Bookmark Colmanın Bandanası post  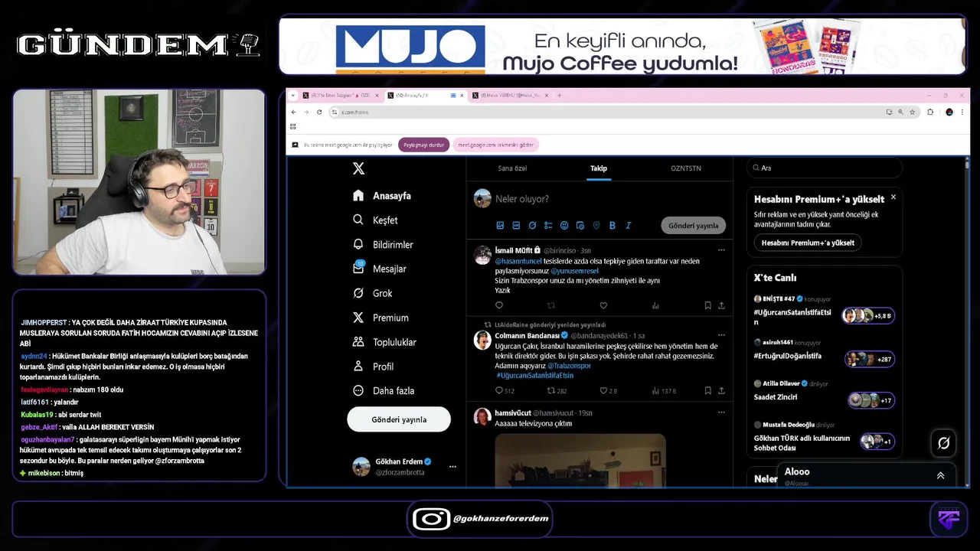pyautogui.click(x=707, y=390)
